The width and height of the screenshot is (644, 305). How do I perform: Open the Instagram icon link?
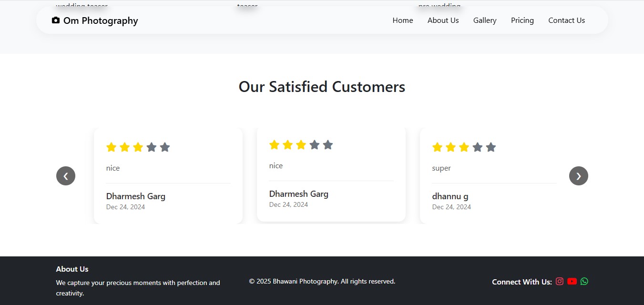[560, 281]
